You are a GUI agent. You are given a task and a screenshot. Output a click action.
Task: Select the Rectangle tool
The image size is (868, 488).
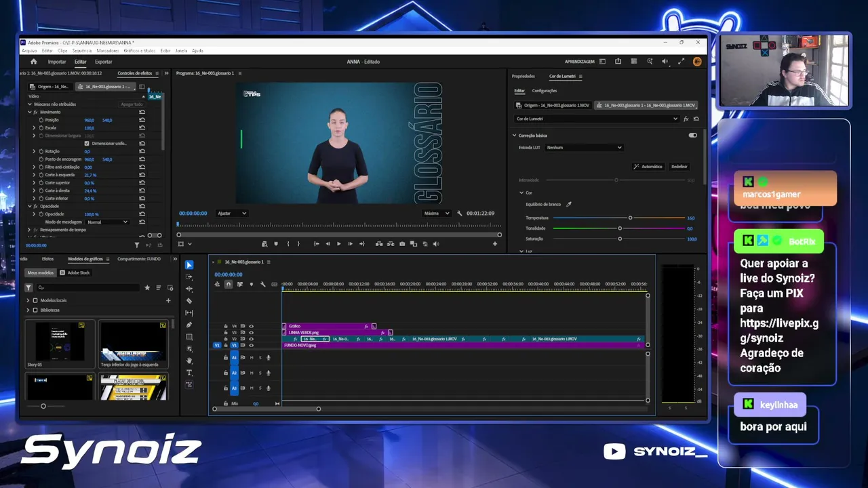pyautogui.click(x=189, y=337)
